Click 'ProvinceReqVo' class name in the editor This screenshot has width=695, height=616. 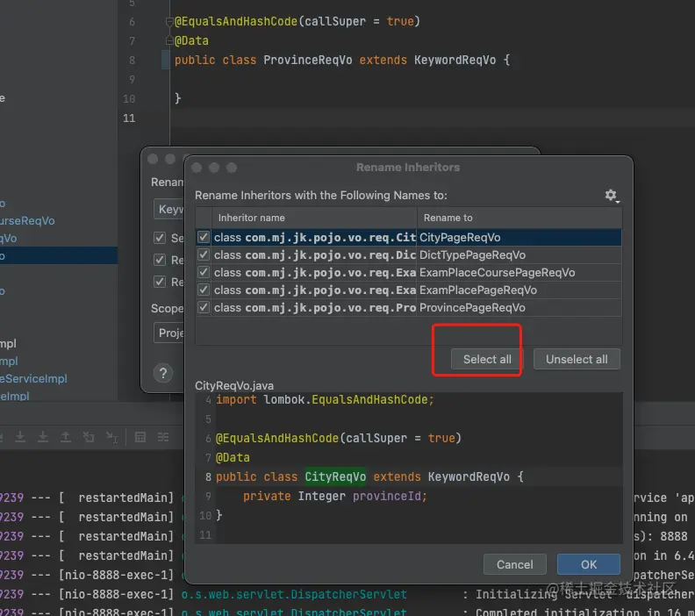308,61
